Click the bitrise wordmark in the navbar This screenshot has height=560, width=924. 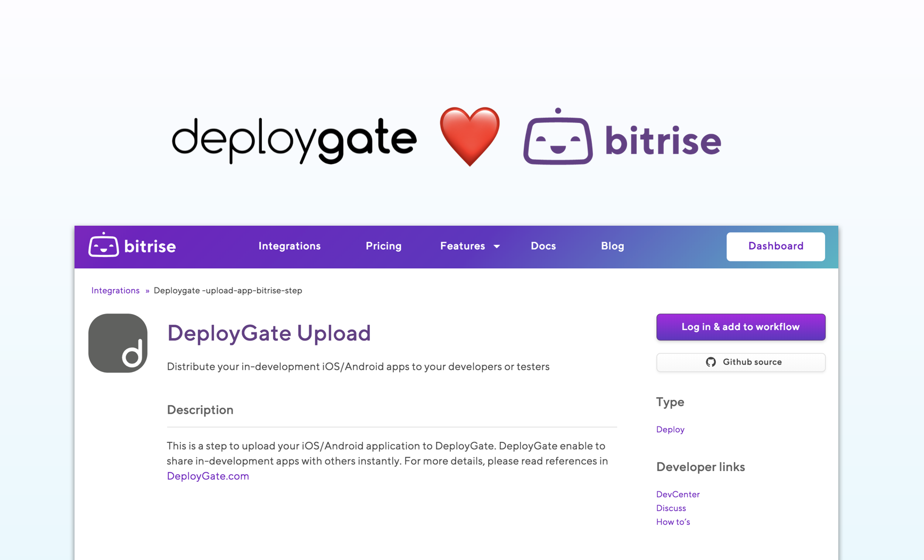pos(150,246)
